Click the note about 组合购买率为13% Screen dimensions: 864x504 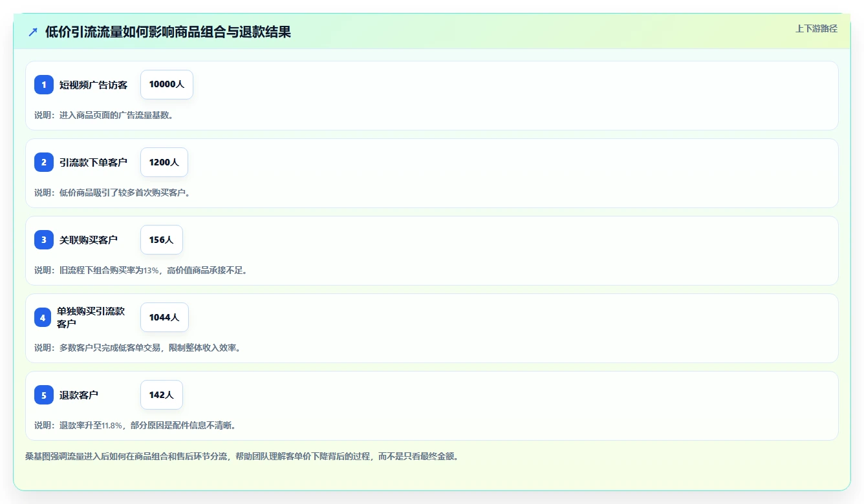click(x=140, y=270)
